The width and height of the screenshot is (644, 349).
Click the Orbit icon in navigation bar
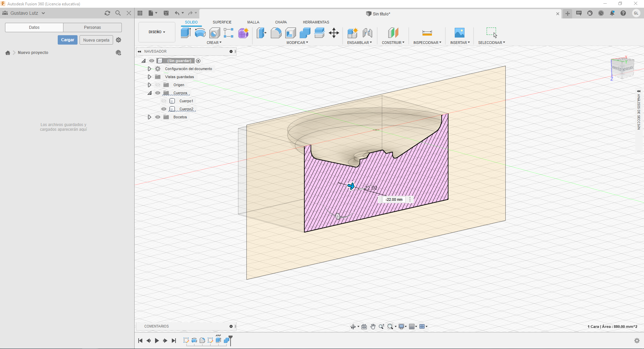(x=353, y=327)
